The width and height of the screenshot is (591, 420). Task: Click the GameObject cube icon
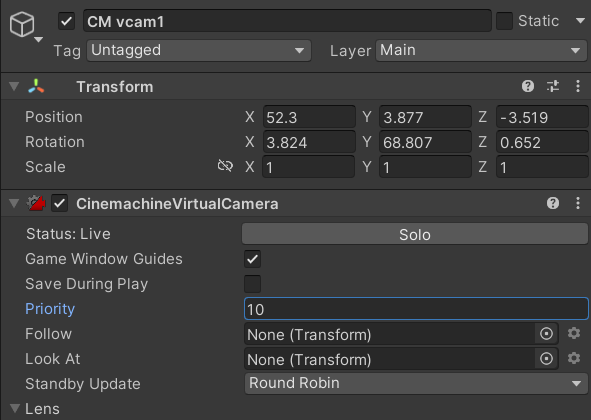(x=22, y=25)
